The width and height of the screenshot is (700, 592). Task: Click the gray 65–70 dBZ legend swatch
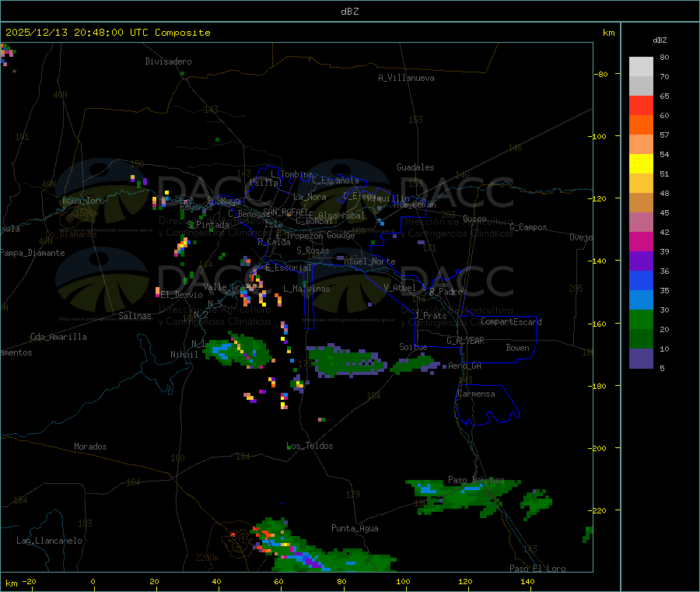click(x=641, y=86)
